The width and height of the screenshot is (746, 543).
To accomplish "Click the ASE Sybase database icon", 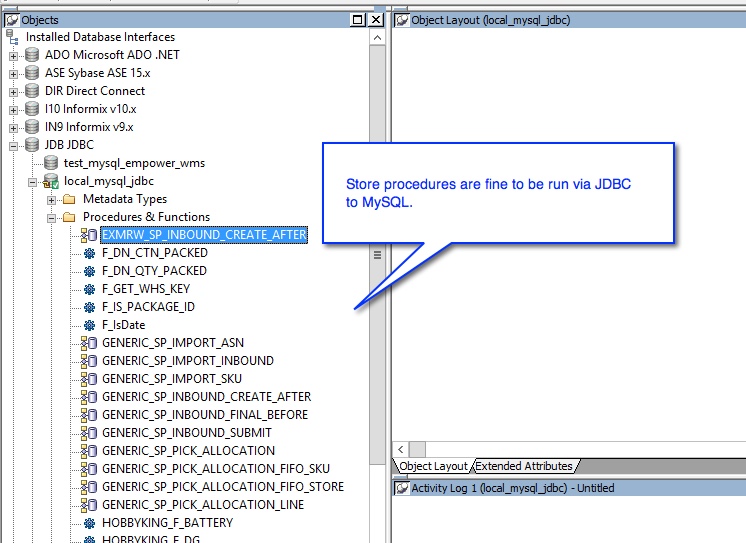I will point(32,73).
